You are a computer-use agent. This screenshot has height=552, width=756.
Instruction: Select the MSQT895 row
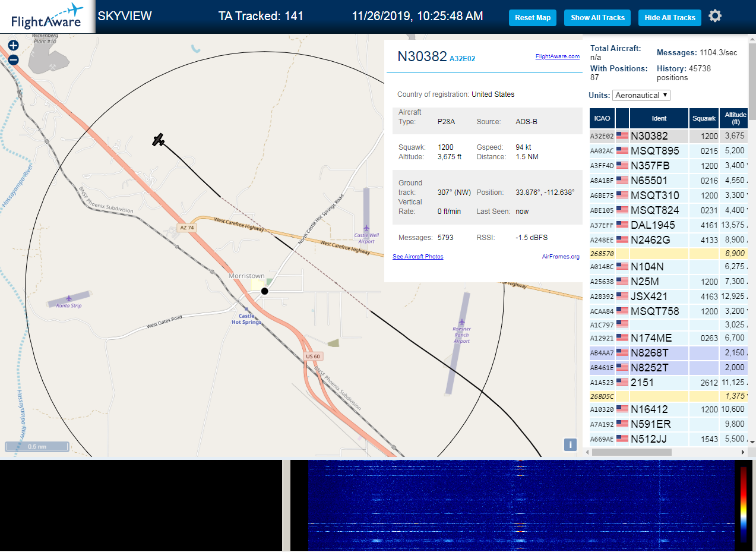(669, 151)
